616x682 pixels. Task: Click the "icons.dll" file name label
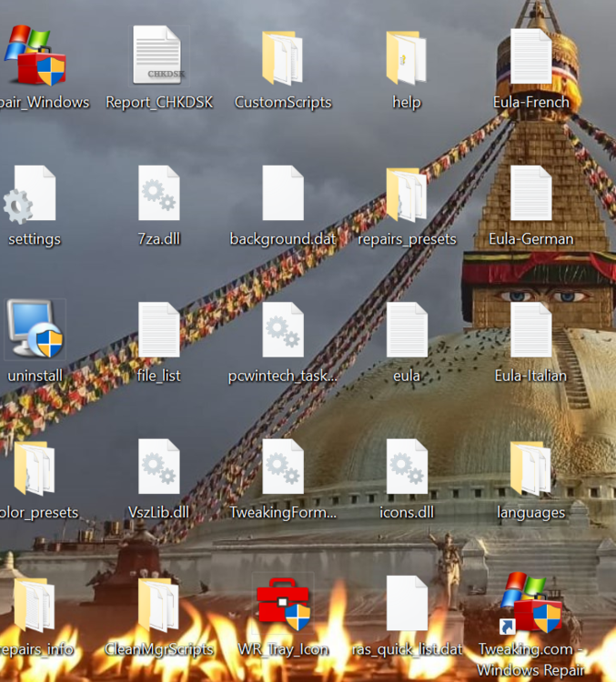pyautogui.click(x=407, y=512)
